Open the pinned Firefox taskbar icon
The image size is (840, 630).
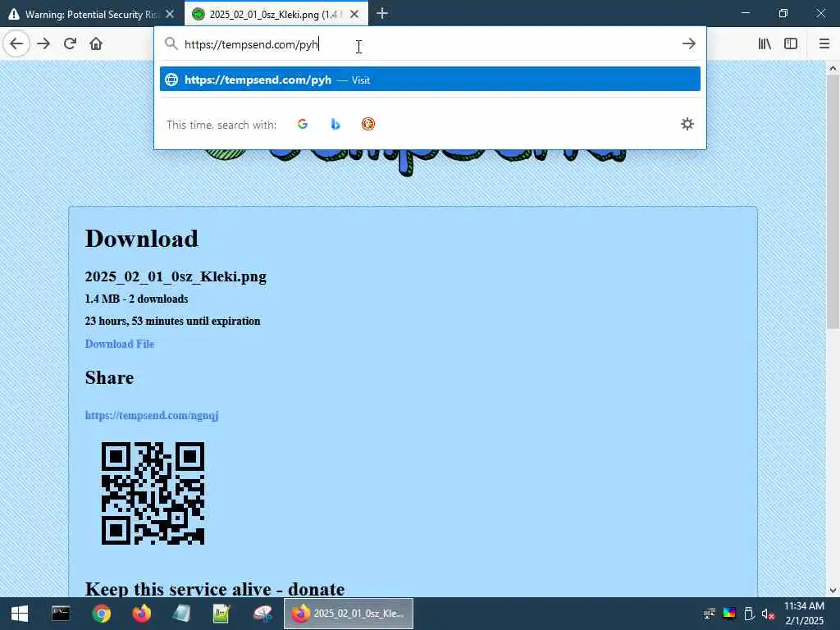tap(141, 614)
